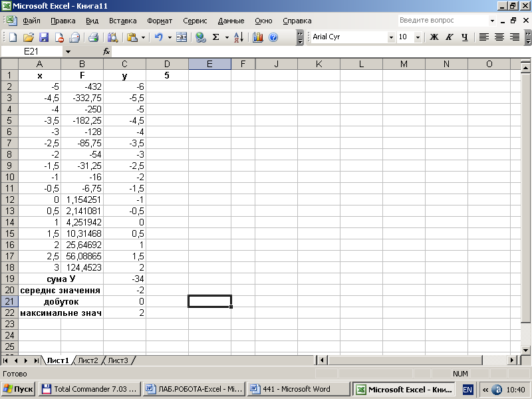
Task: Undo the last action with blue arrow
Action: tap(158, 37)
